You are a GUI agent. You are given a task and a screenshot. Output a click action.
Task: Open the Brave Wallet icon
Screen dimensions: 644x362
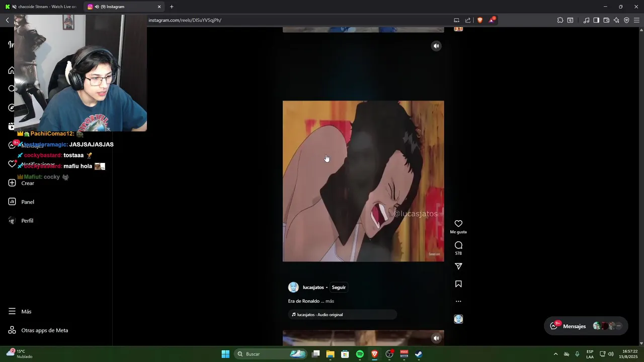(606, 20)
